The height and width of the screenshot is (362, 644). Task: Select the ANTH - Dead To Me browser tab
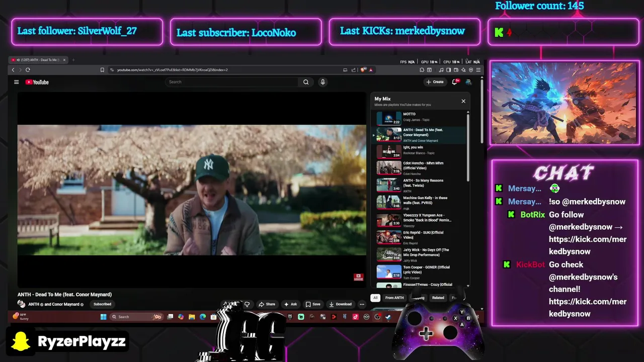coord(39,60)
